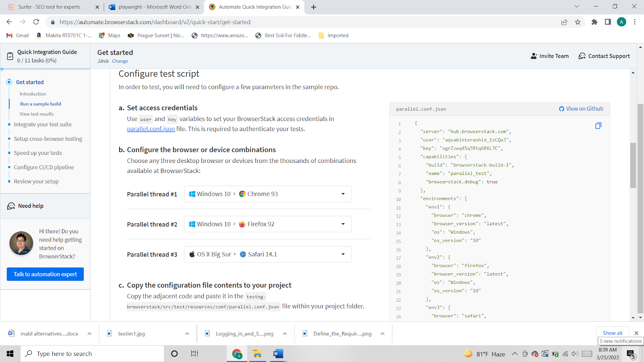Expand options for testim1.jpg download
644x362 pixels.
point(187,333)
